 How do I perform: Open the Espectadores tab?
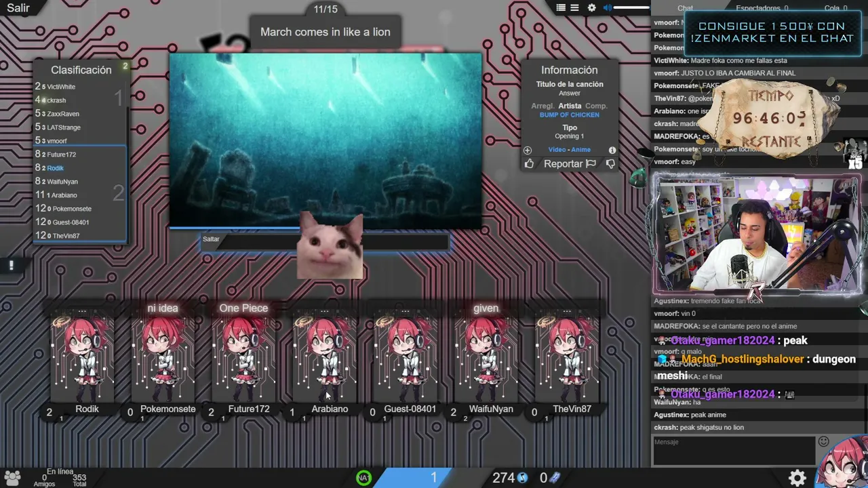tap(762, 8)
